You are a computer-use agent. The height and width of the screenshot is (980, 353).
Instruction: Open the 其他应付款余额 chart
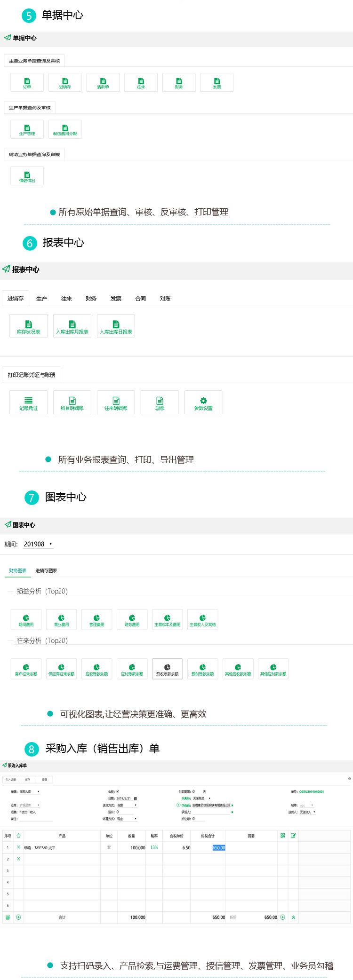[x=273, y=669]
